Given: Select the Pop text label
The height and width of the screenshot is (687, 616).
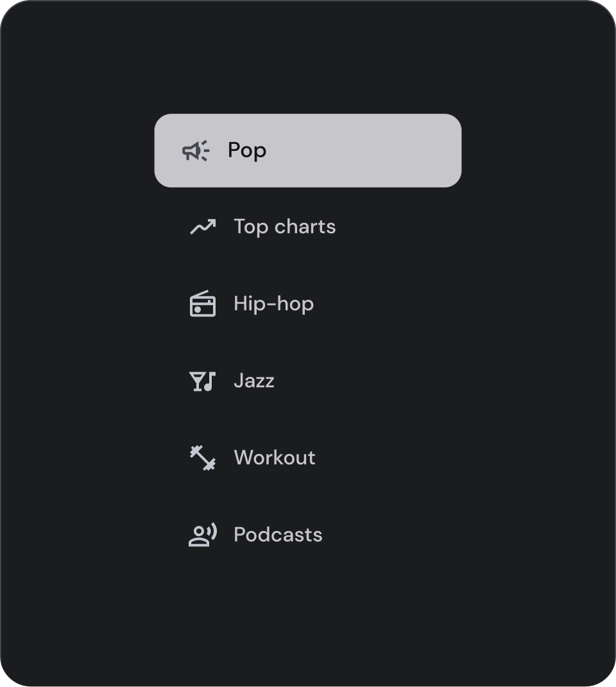Looking at the screenshot, I should (247, 150).
